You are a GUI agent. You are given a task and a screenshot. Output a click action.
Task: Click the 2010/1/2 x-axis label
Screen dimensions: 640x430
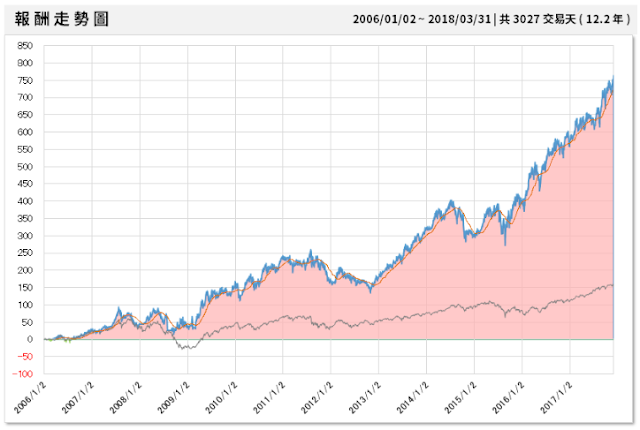coord(222,398)
